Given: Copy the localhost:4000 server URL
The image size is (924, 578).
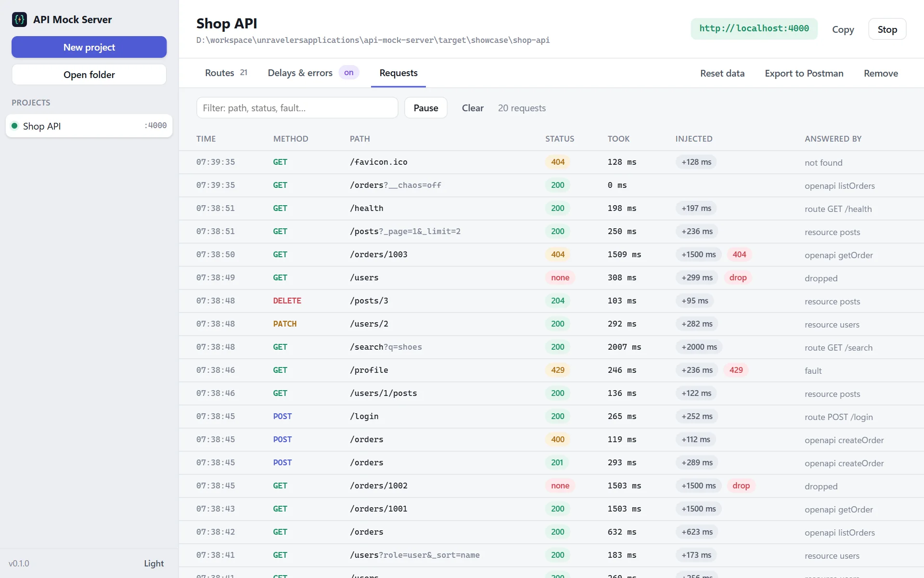Looking at the screenshot, I should click(x=843, y=29).
